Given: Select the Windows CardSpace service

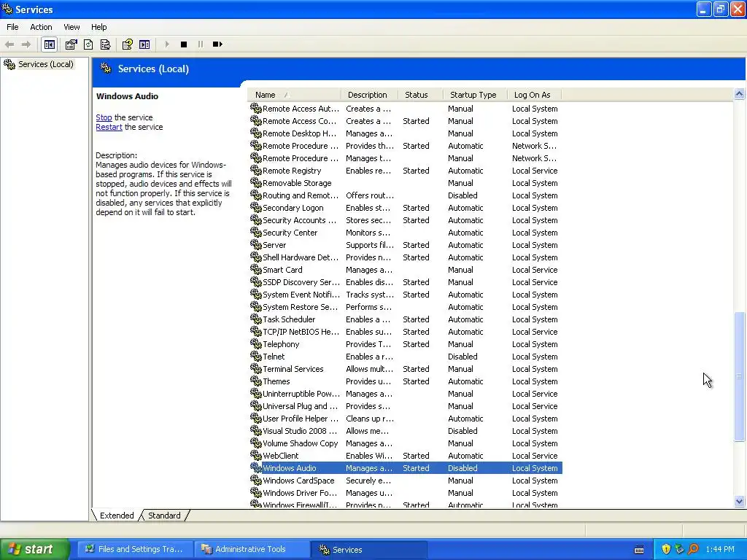Looking at the screenshot, I should tap(406, 481).
